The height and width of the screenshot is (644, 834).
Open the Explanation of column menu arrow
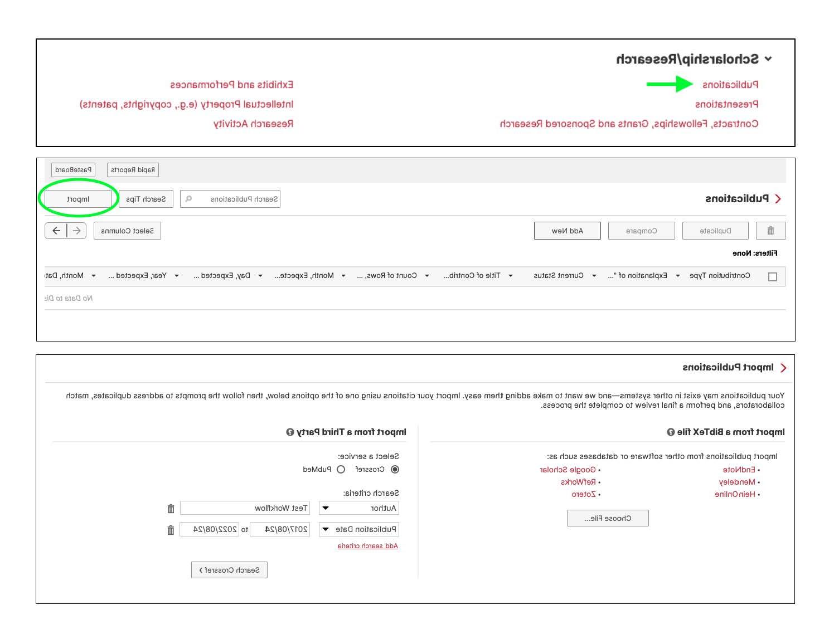594,276
